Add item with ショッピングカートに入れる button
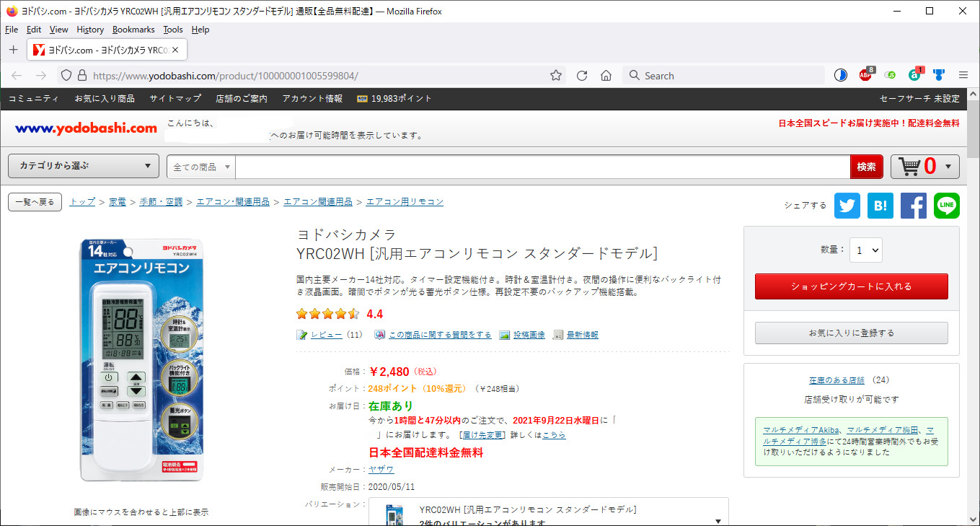 click(x=851, y=286)
